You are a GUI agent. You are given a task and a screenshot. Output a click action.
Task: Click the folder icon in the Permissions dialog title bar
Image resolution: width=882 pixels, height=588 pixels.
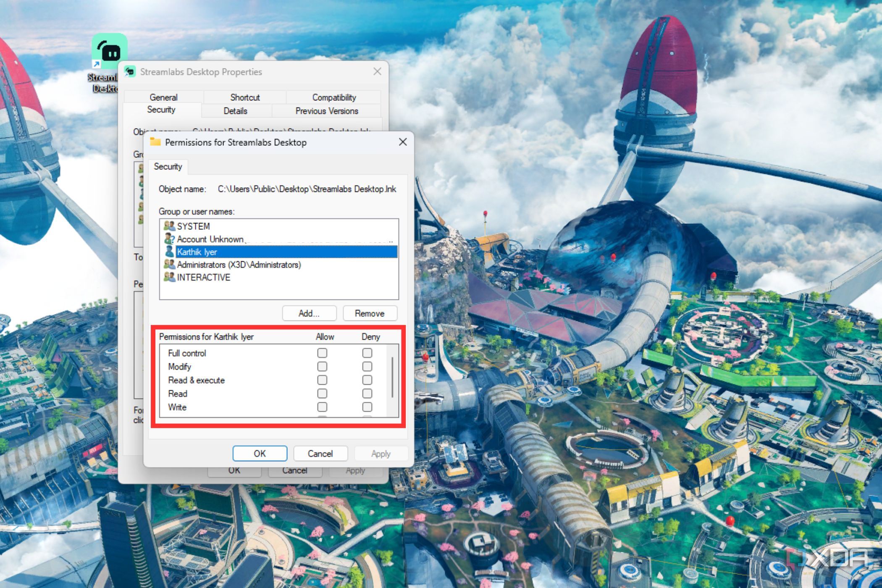155,142
